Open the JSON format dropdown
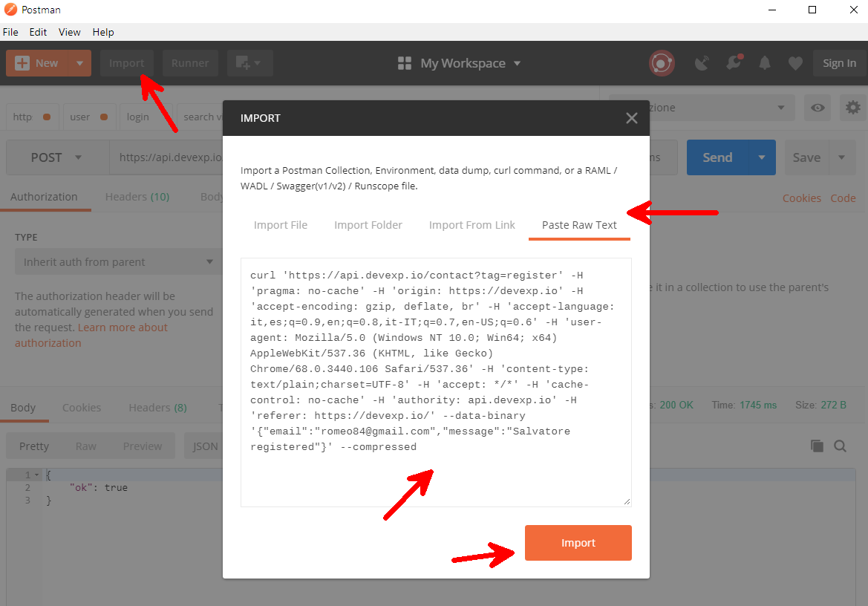Viewport: 868px width, 606px height. (x=203, y=446)
